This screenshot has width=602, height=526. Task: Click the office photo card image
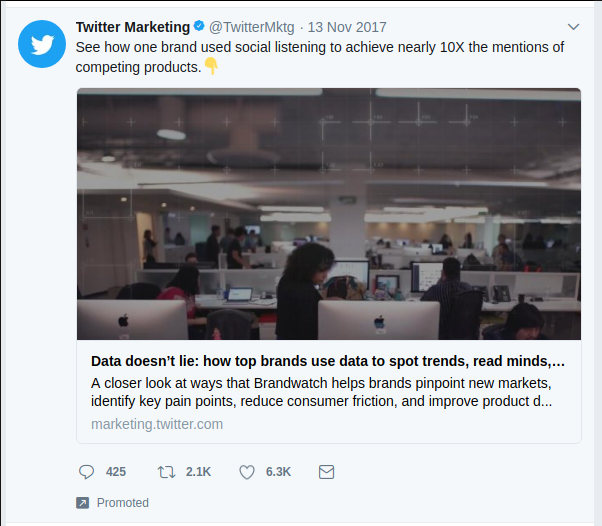[x=329, y=214]
